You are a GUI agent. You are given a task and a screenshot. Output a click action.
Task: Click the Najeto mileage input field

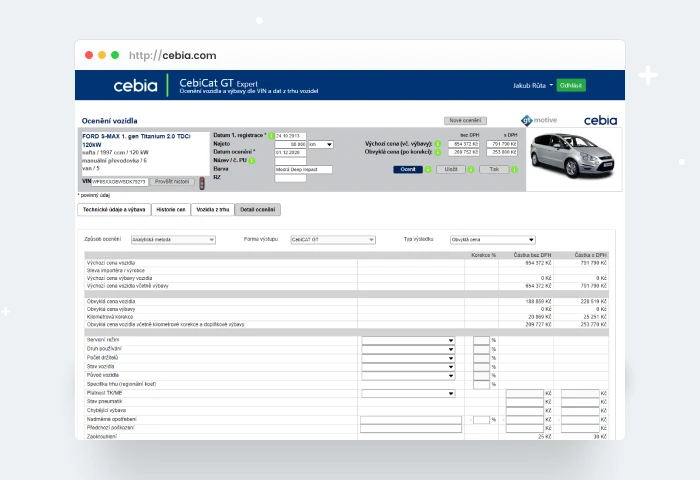click(291, 144)
